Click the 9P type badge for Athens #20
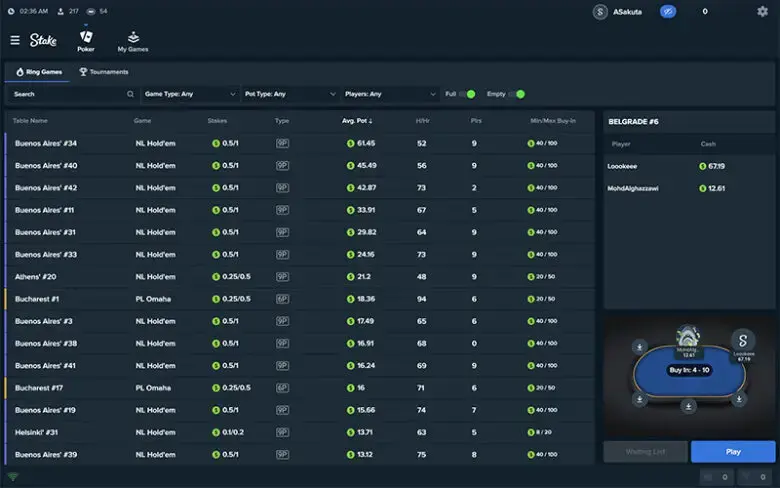 tap(282, 277)
